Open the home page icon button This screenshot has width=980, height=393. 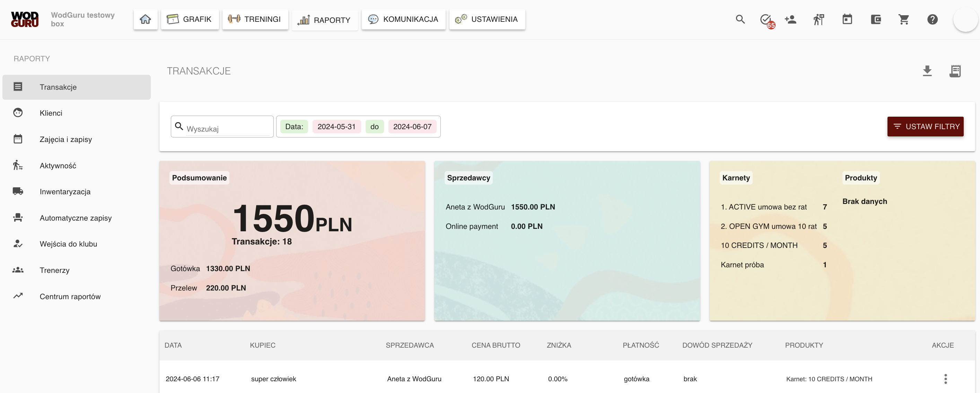tap(145, 19)
